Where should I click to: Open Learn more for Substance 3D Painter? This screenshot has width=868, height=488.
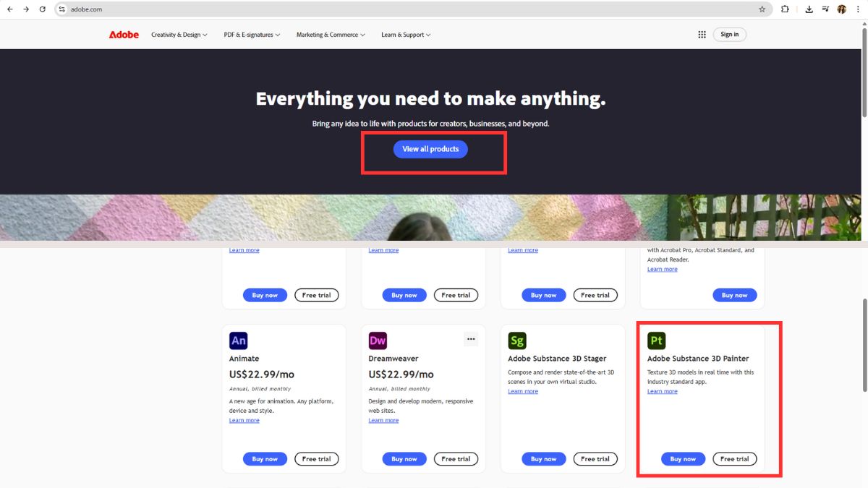(662, 391)
